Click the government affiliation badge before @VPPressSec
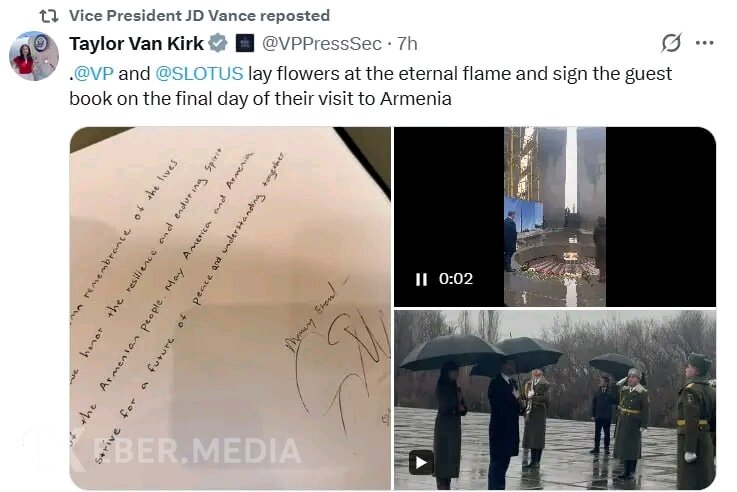737x492 pixels. pyautogui.click(x=244, y=44)
